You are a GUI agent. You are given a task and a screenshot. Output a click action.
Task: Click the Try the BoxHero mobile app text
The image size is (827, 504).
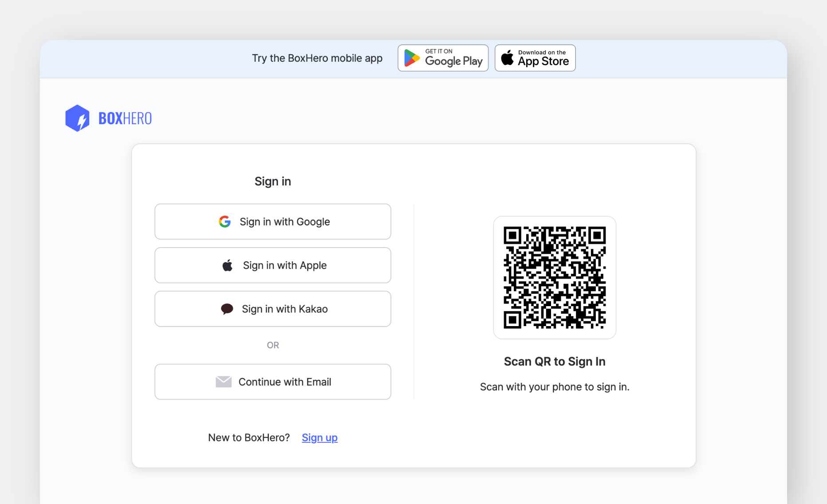(x=317, y=58)
